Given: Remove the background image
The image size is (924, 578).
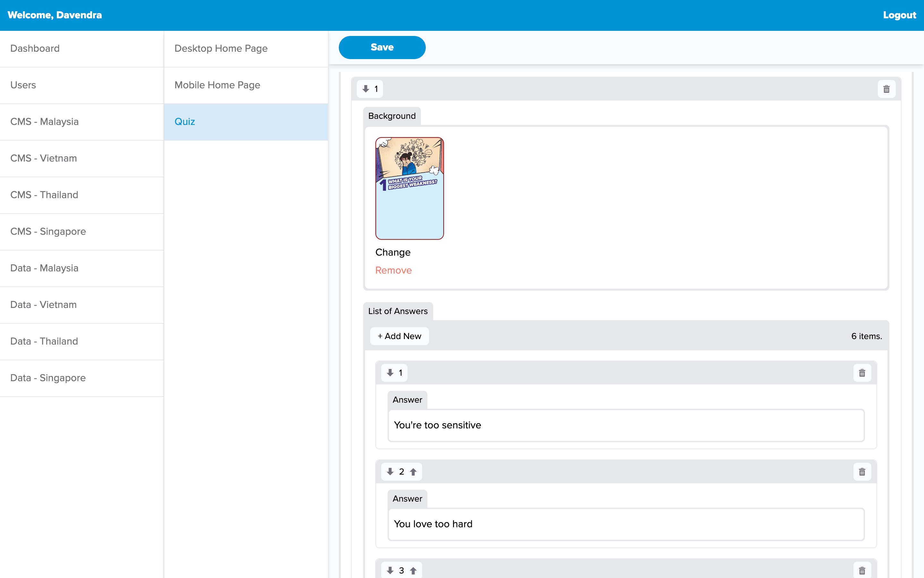Looking at the screenshot, I should (393, 270).
